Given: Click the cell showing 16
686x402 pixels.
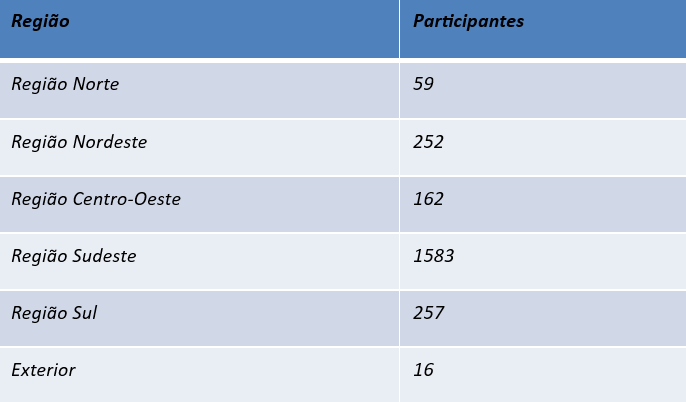Looking at the screenshot, I should coord(543,375).
